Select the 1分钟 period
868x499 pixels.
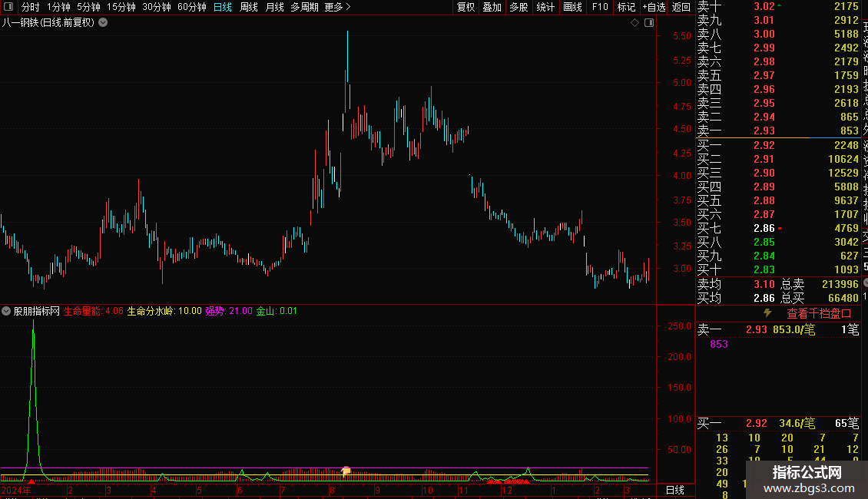coord(58,7)
